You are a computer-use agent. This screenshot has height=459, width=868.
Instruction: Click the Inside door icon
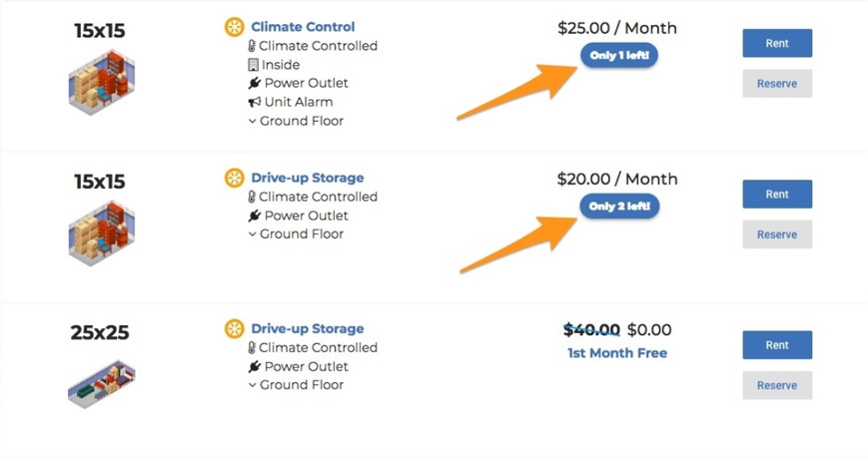253,65
